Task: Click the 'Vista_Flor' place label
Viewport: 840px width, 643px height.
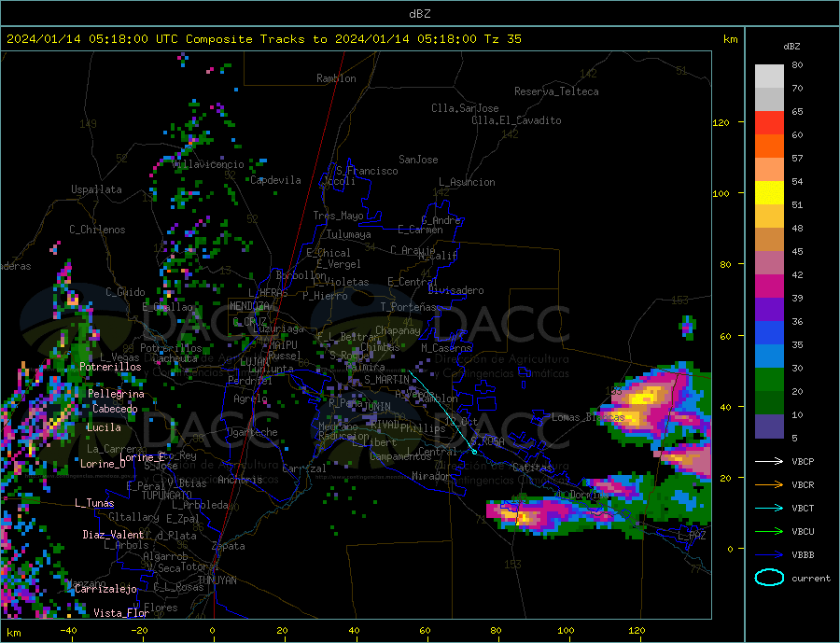Action: [121, 613]
